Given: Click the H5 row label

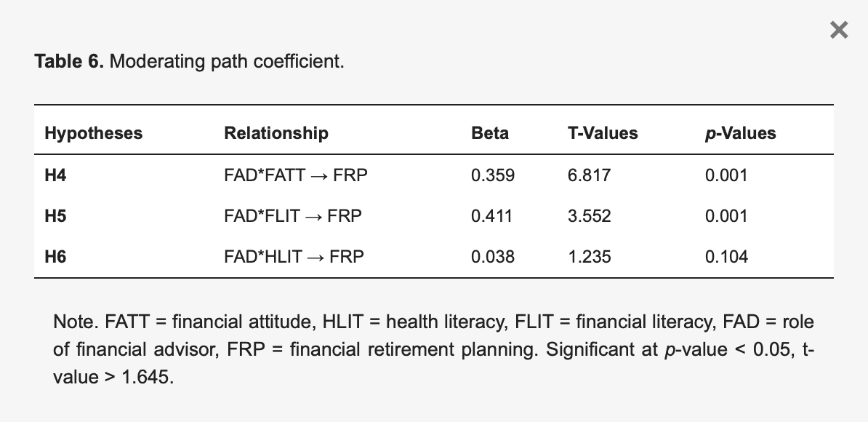Looking at the screenshot, I should pyautogui.click(x=57, y=215).
